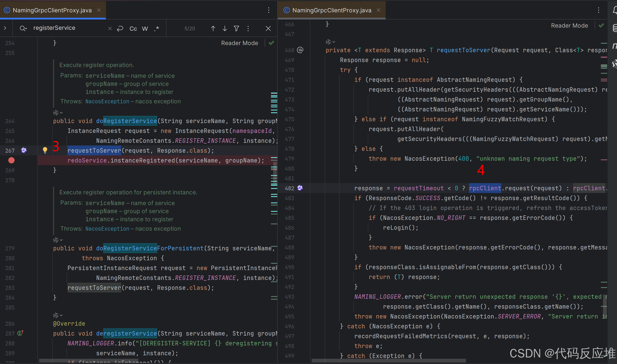Image resolution: width=617 pixels, height=364 pixels.
Task: Click the gutter icon on line 482
Action: (x=300, y=188)
